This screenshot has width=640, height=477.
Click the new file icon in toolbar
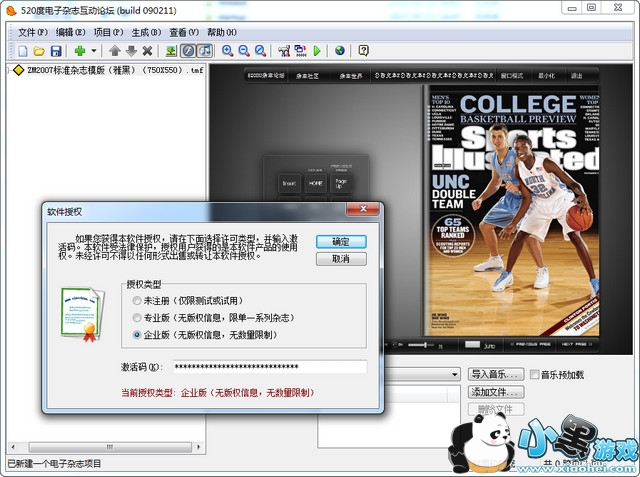pos(22,50)
